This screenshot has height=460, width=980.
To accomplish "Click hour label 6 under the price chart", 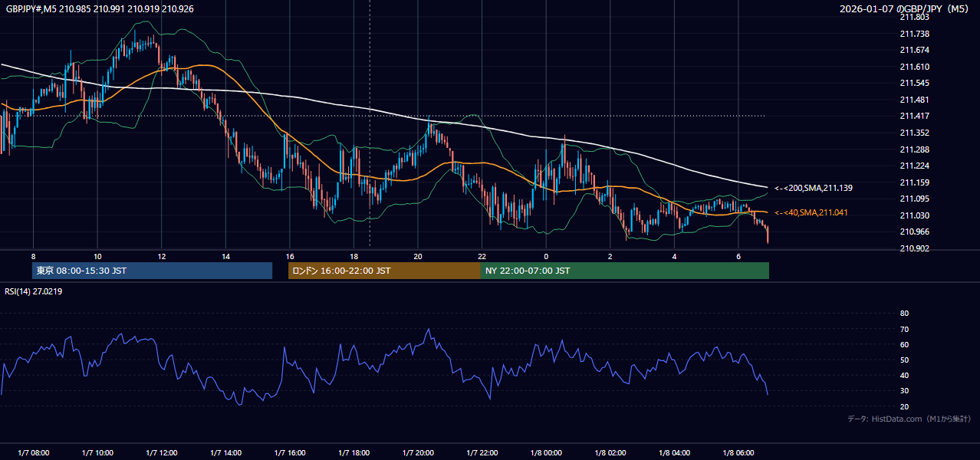I will pos(738,255).
